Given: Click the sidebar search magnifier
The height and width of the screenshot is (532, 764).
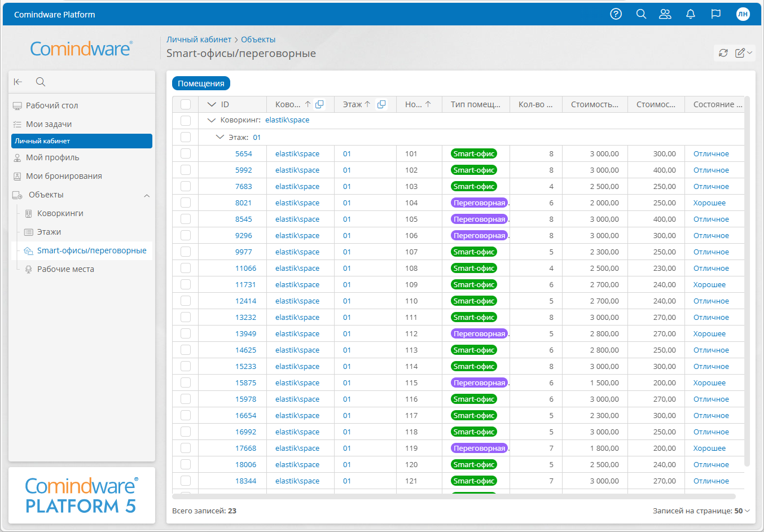Looking at the screenshot, I should point(41,82).
